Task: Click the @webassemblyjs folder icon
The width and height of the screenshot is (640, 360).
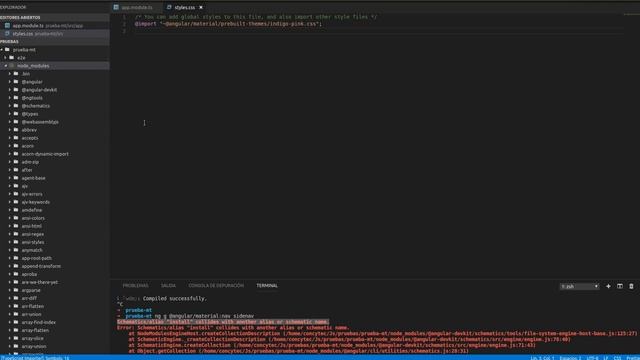Action: (x=16, y=122)
